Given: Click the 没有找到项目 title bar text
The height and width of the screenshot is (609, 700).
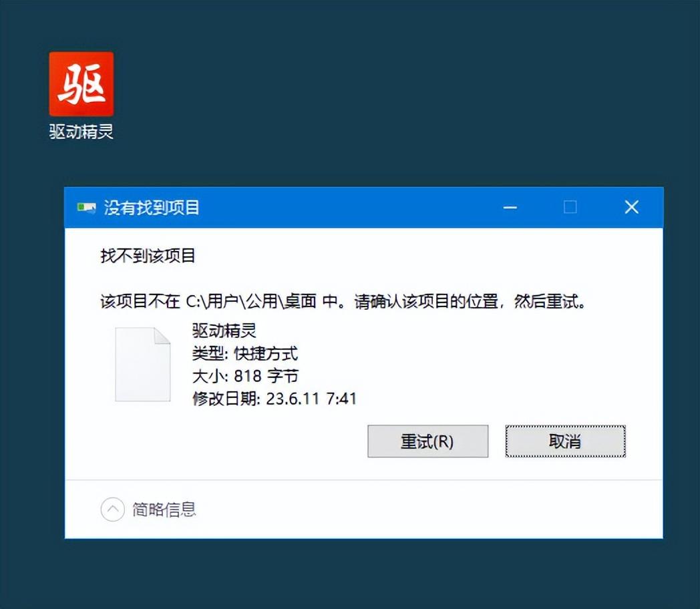Looking at the screenshot, I should pos(152,208).
